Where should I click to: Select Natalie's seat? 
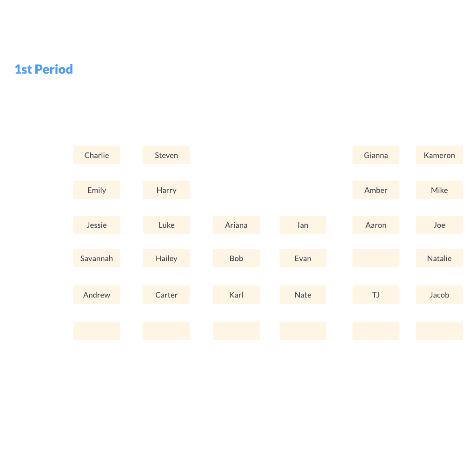pyautogui.click(x=439, y=258)
